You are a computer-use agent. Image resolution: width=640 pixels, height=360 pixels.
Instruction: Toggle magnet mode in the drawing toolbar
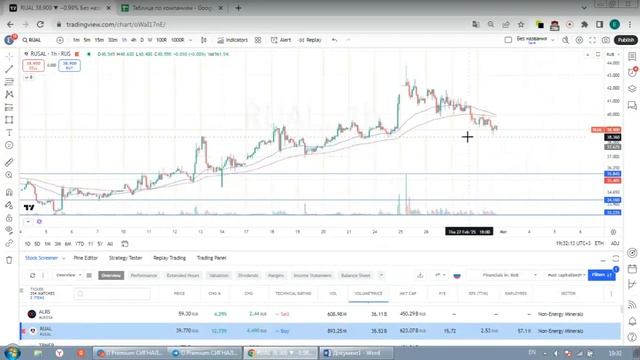pos(9,192)
